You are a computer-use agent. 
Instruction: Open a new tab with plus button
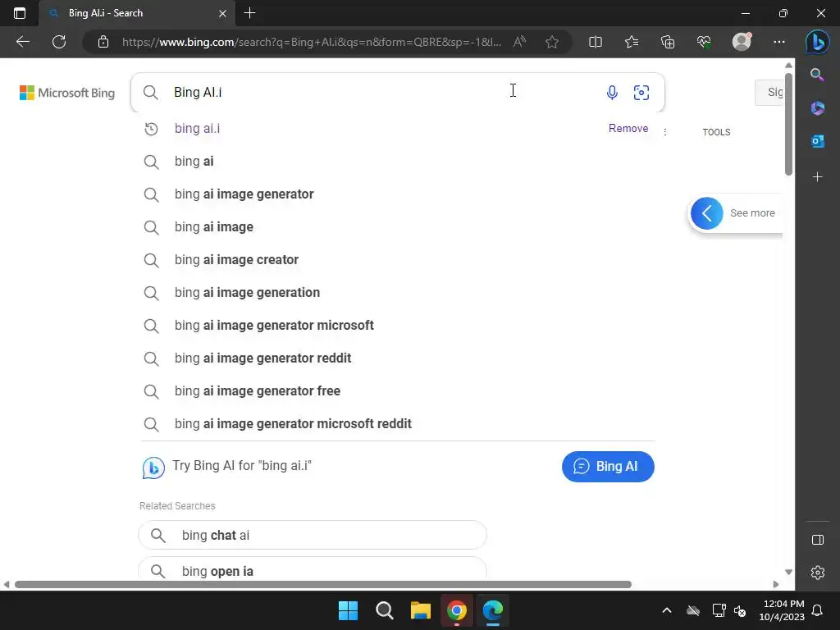point(249,13)
